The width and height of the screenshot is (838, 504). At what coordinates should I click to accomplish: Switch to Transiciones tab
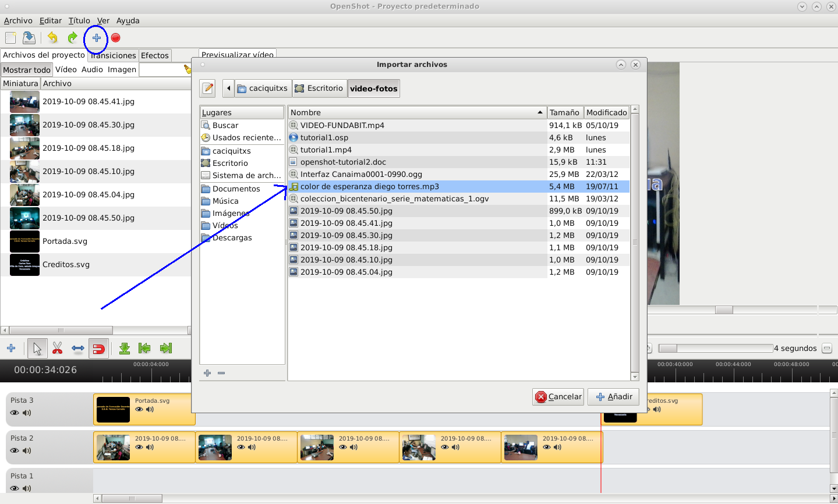(x=114, y=55)
